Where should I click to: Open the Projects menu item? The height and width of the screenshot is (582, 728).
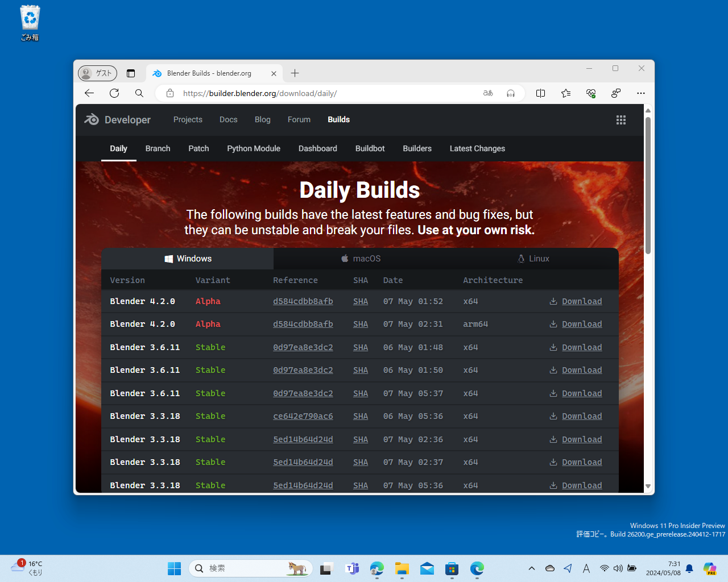(188, 119)
